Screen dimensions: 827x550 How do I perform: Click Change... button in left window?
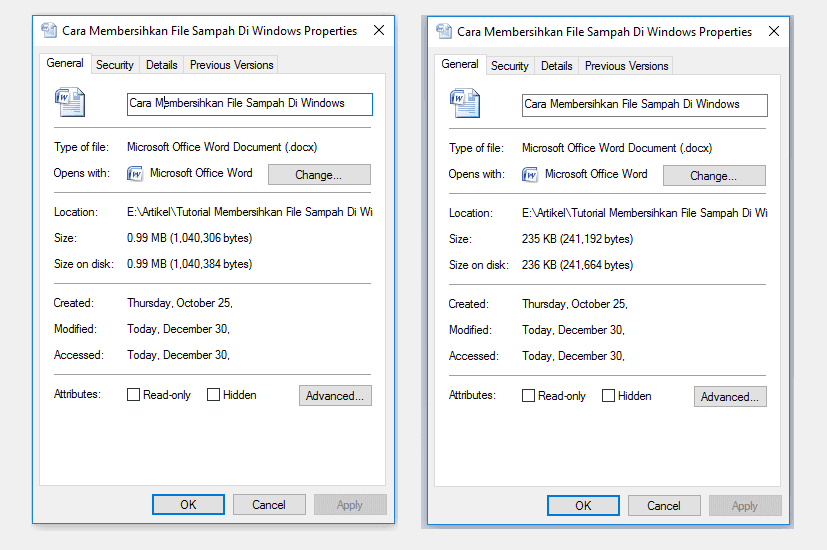pos(319,175)
